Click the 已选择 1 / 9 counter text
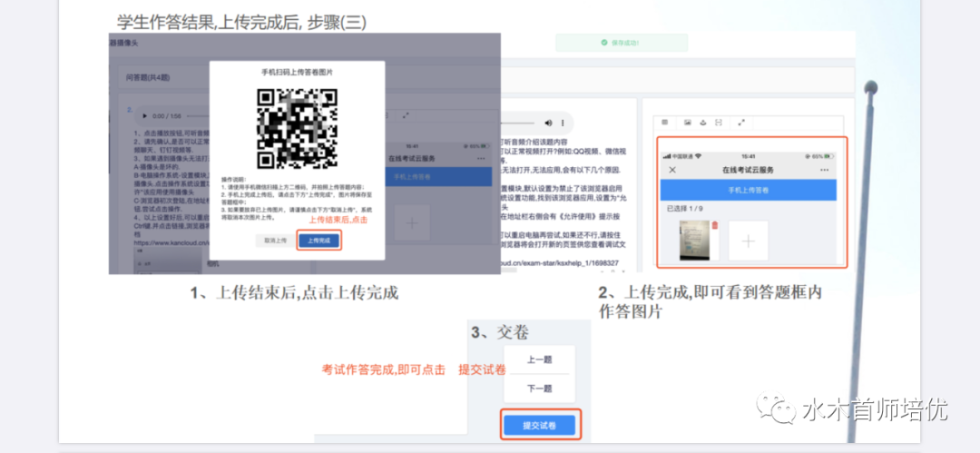The image size is (980, 453). (x=684, y=209)
